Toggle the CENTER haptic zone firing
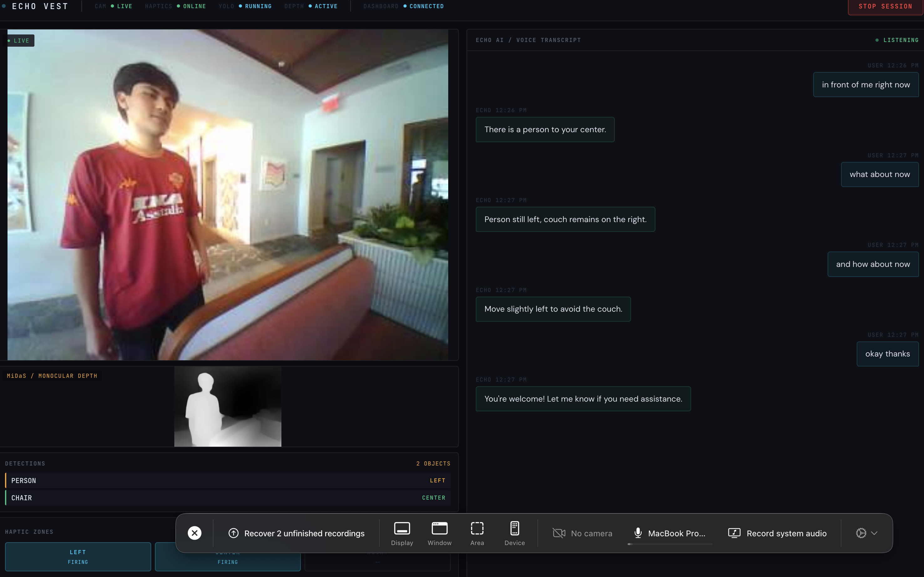Viewport: 924px width, 577px height. click(x=228, y=562)
